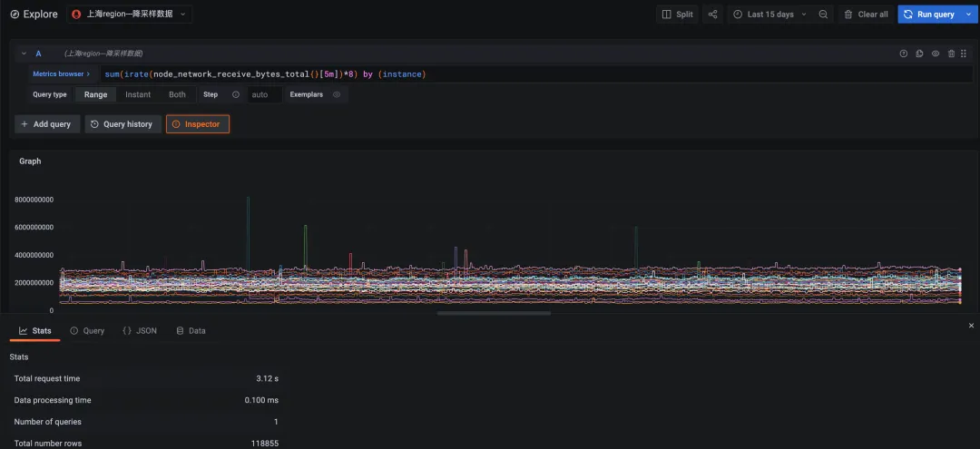The width and height of the screenshot is (980, 449).
Task: Click the zoom out time range icon
Action: click(823, 15)
